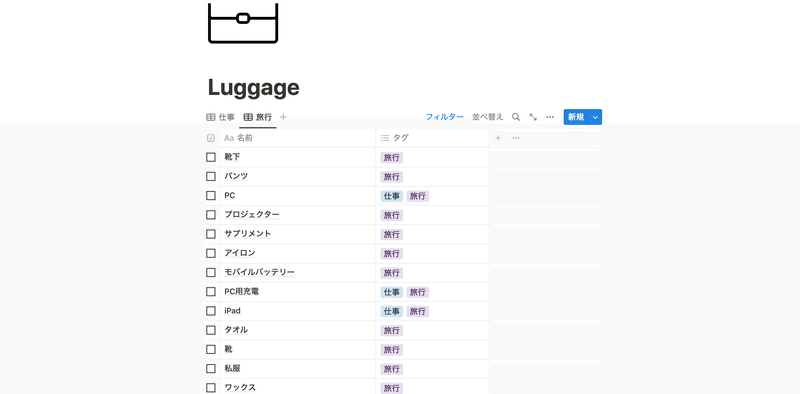The height and width of the screenshot is (394, 800).
Task: Open the iPad item name
Action: [232, 311]
